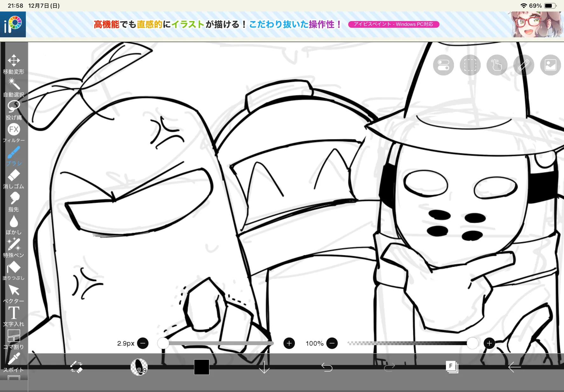Viewport: 564px width, 392px height.
Task: Open the brush settings 2.9 preview
Action: [139, 367]
